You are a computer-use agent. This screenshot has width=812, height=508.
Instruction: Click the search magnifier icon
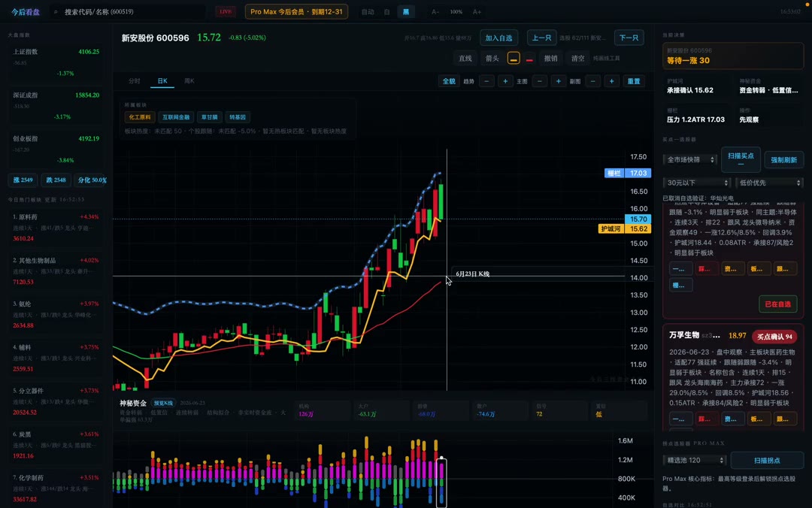[56, 12]
